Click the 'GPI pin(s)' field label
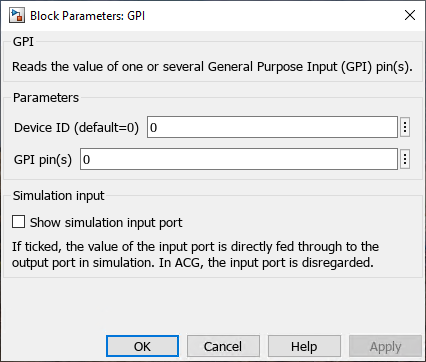Screen dimensions: 426x362 tap(43, 160)
